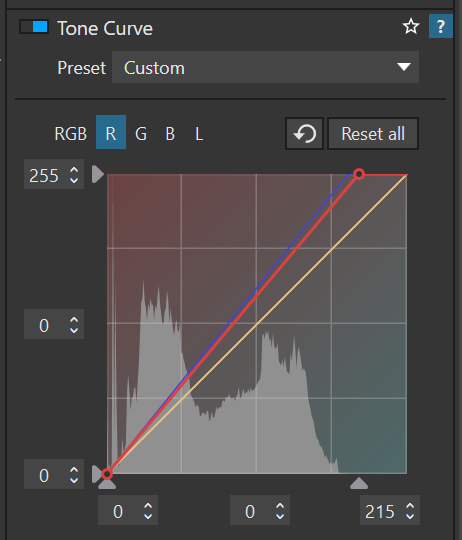Image resolution: width=462 pixels, height=540 pixels.
Task: Click the 215 input white value field
Action: 380,511
